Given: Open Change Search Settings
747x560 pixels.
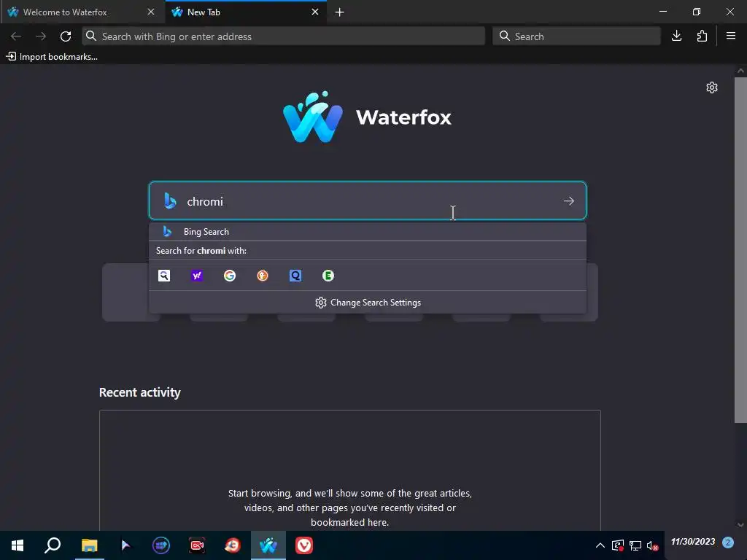Looking at the screenshot, I should coord(368,303).
